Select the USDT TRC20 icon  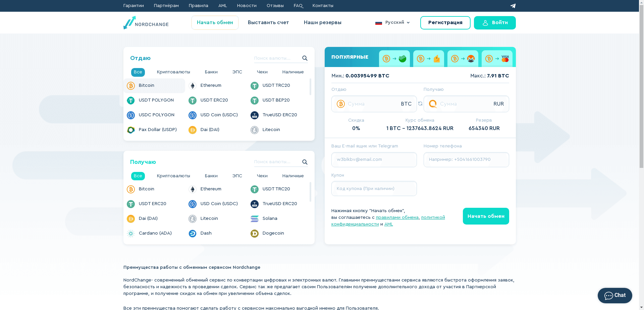(x=254, y=86)
